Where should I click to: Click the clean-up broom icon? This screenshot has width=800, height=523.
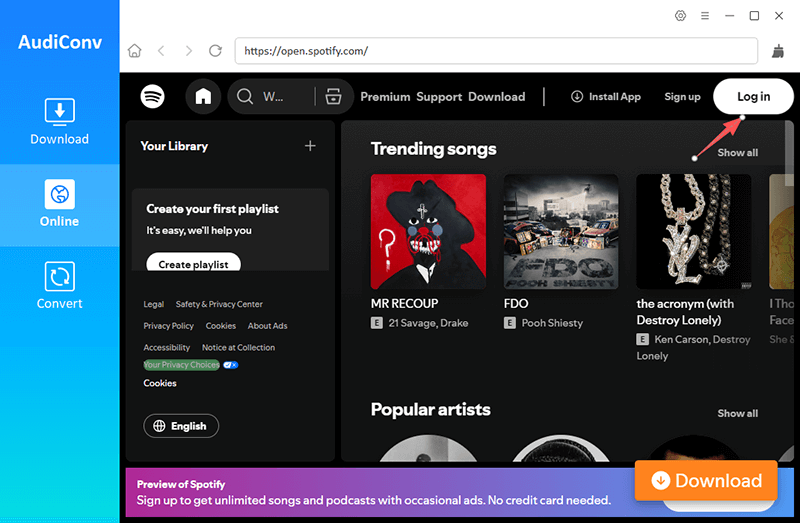[x=778, y=51]
